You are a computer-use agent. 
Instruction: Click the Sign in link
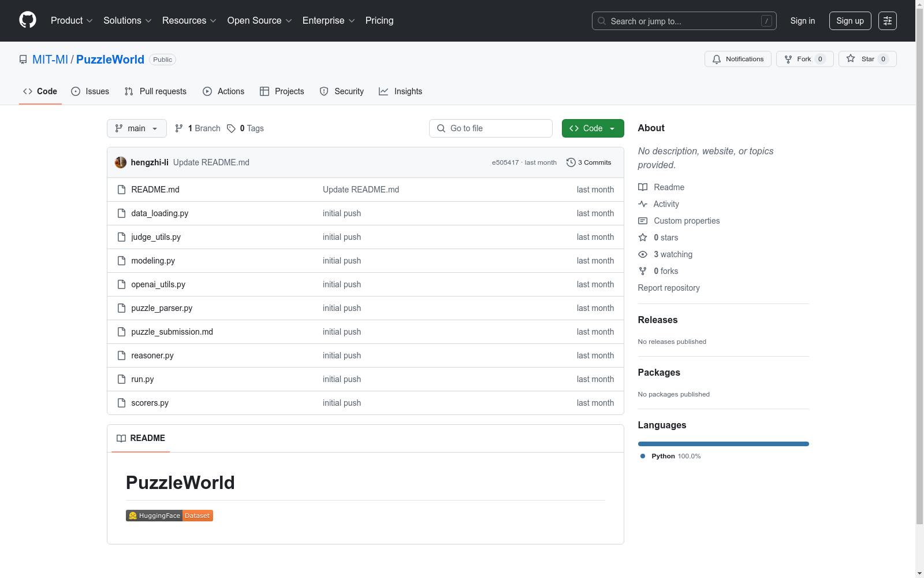[x=803, y=21]
